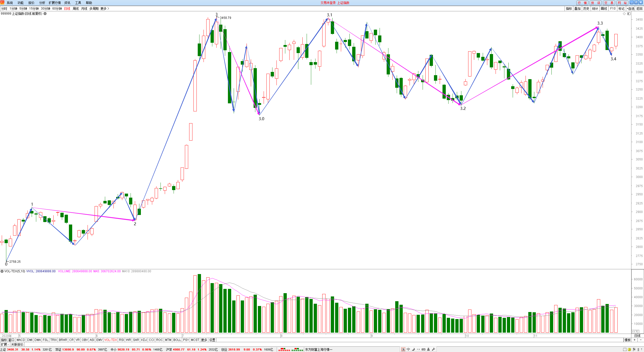Open the 报价 menu
Screen dimensions: 644x352
click(31, 3)
